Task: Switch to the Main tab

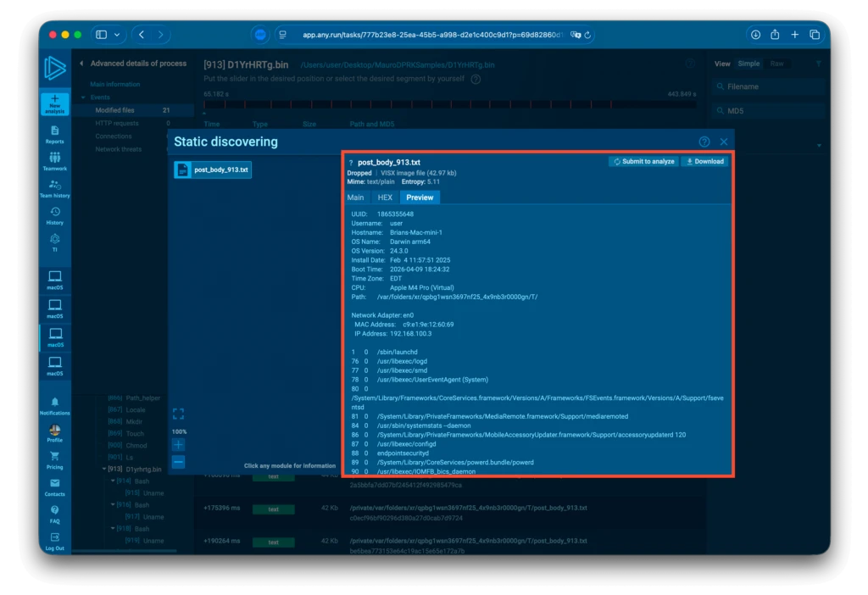Action: pyautogui.click(x=356, y=197)
